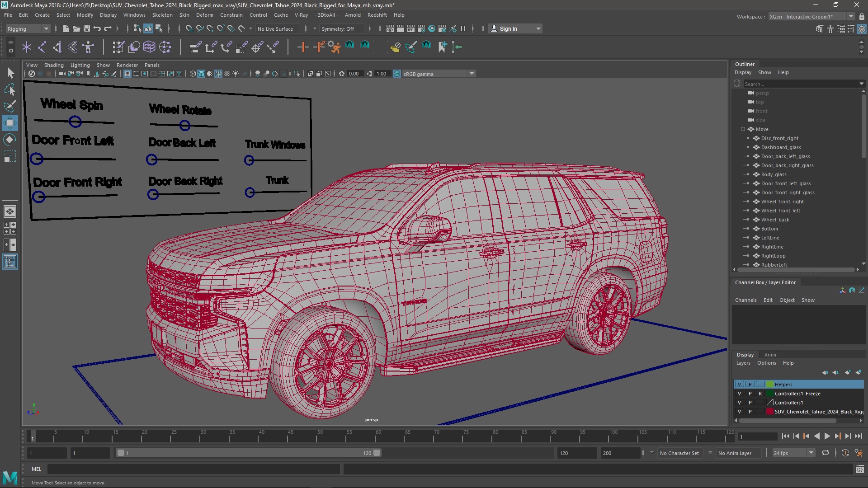This screenshot has width=868, height=488.
Task: Click the four pane layout icon
Action: click(9, 228)
